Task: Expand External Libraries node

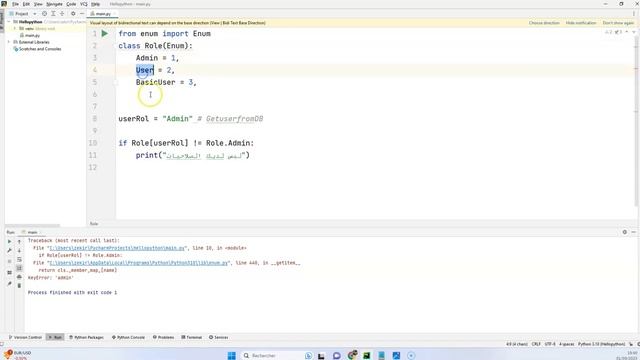Action: coord(9,42)
